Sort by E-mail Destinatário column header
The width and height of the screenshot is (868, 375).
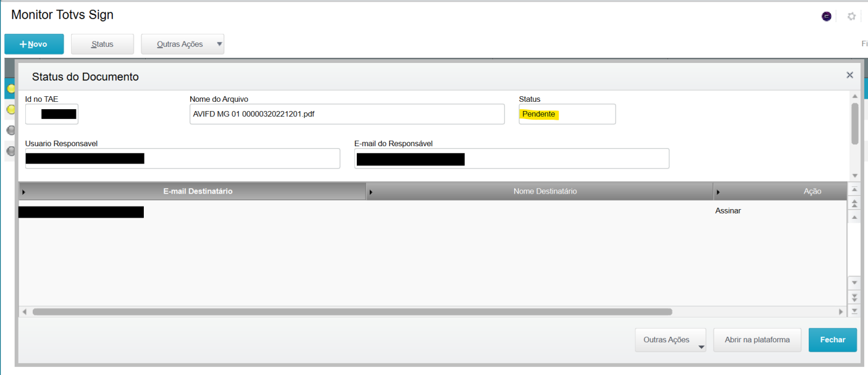pos(193,191)
